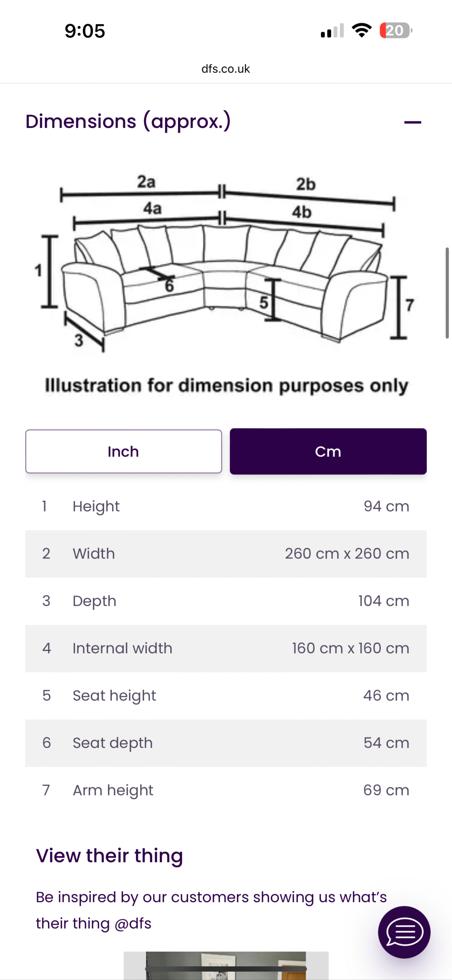
Task: Tap the dfs.co.uk address bar
Action: (x=225, y=69)
